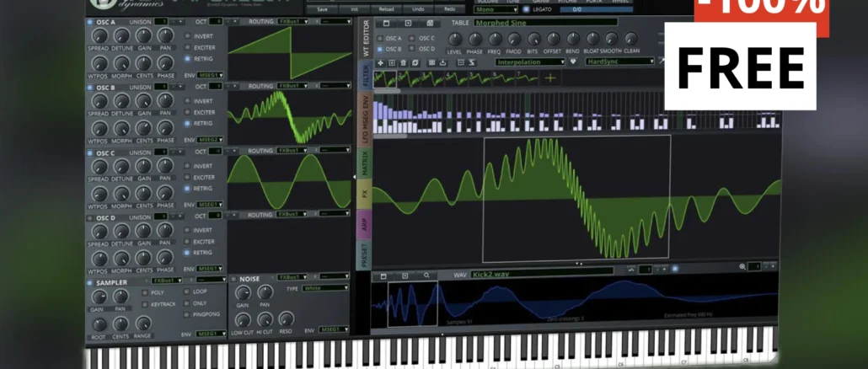Image resolution: width=868 pixels, height=369 pixels.
Task: Toggle OSC C power button
Action: point(90,152)
